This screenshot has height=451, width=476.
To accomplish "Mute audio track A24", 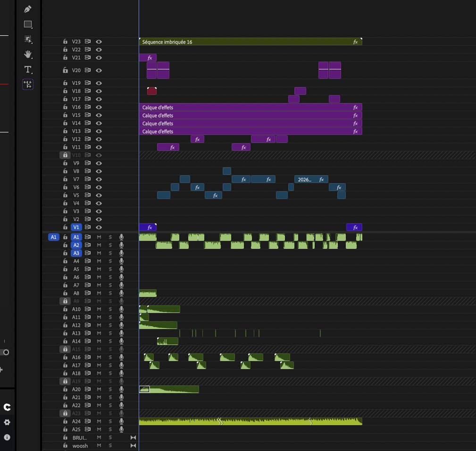I will point(99,421).
